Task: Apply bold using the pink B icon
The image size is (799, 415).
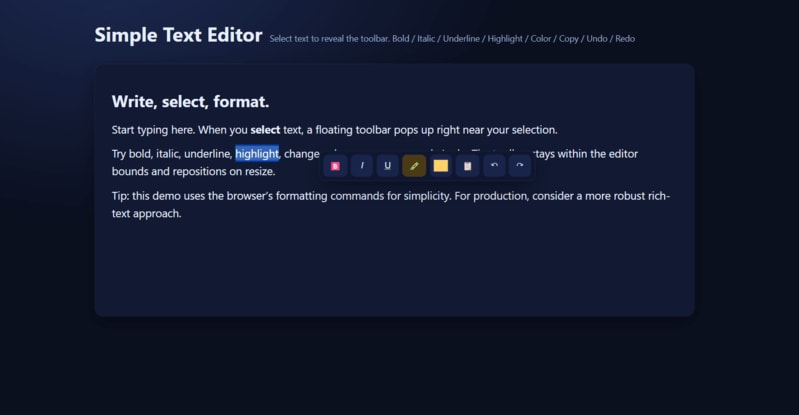Action: (x=335, y=166)
